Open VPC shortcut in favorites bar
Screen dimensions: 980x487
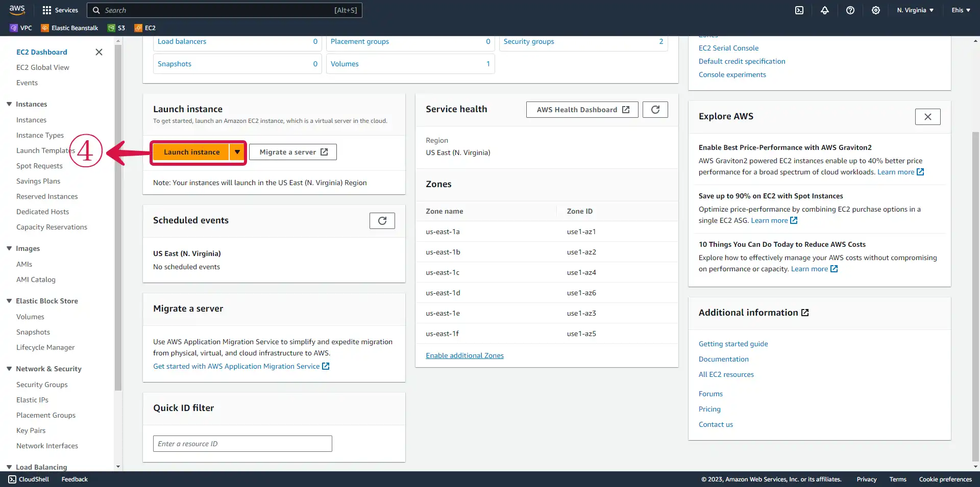pyautogui.click(x=21, y=28)
